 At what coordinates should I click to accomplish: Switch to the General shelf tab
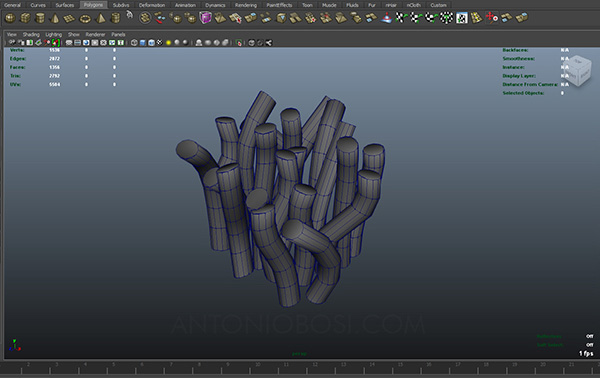click(12, 5)
